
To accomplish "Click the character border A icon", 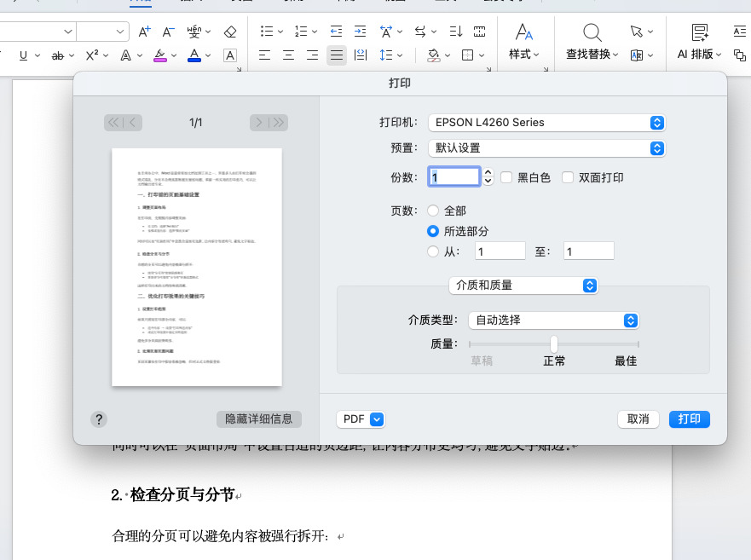I will tap(230, 55).
